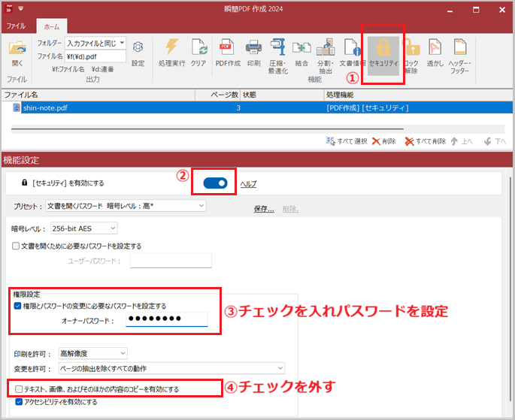Open the 印刷を許可 高解像度 dropdown

point(93,353)
